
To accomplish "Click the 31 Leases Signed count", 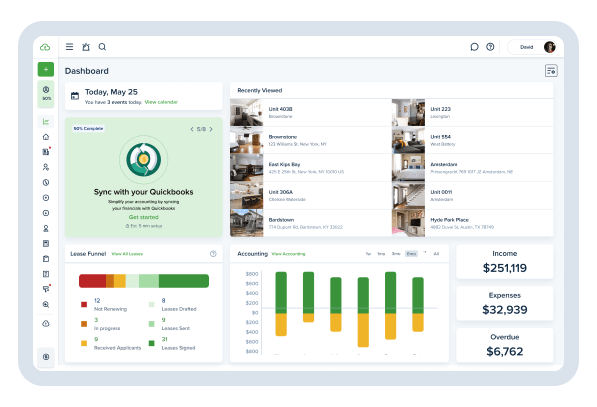I will click(164, 339).
